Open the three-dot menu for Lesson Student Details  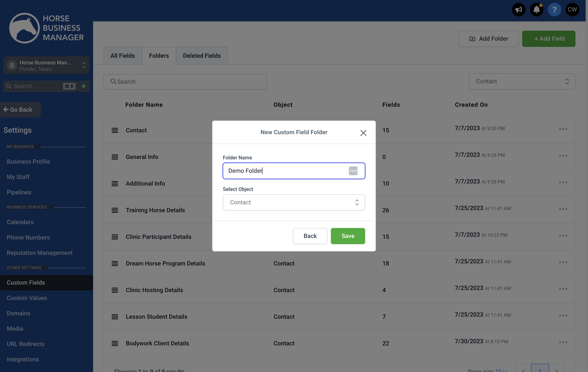563,316
